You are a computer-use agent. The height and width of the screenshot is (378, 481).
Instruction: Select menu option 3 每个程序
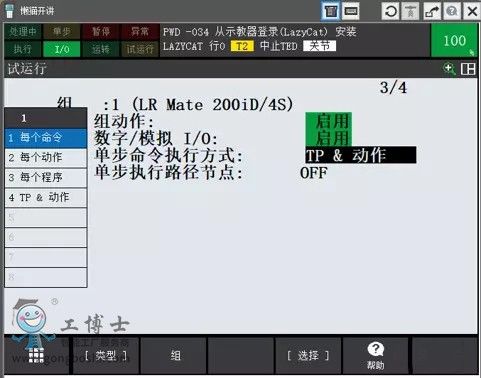[46, 177]
